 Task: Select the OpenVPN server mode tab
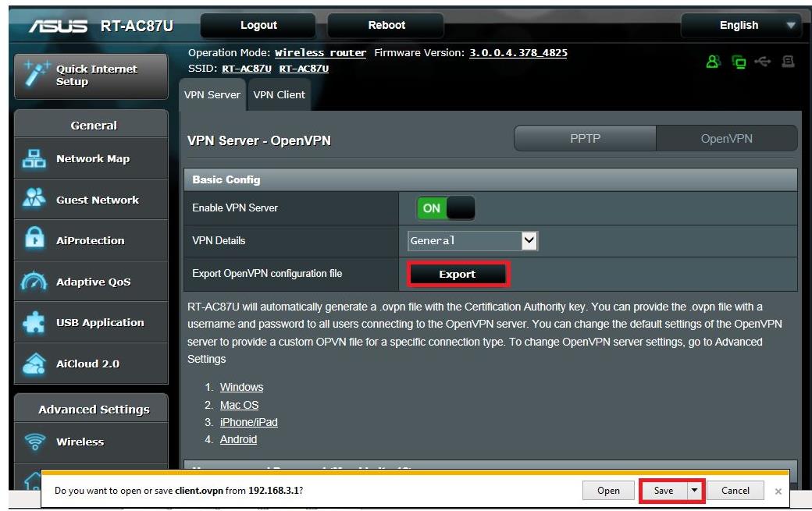pos(727,139)
